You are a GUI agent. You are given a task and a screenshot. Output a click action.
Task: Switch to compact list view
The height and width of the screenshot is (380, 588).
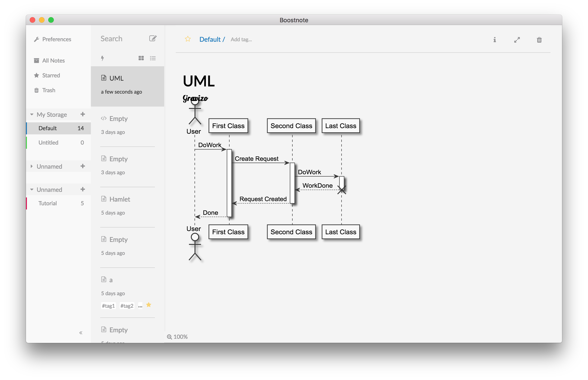pyautogui.click(x=153, y=58)
